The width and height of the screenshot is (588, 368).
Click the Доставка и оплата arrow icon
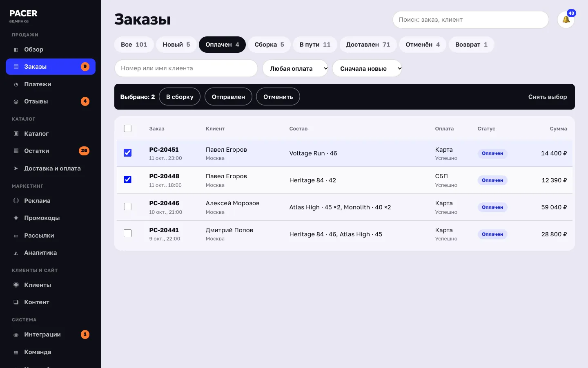point(16,168)
